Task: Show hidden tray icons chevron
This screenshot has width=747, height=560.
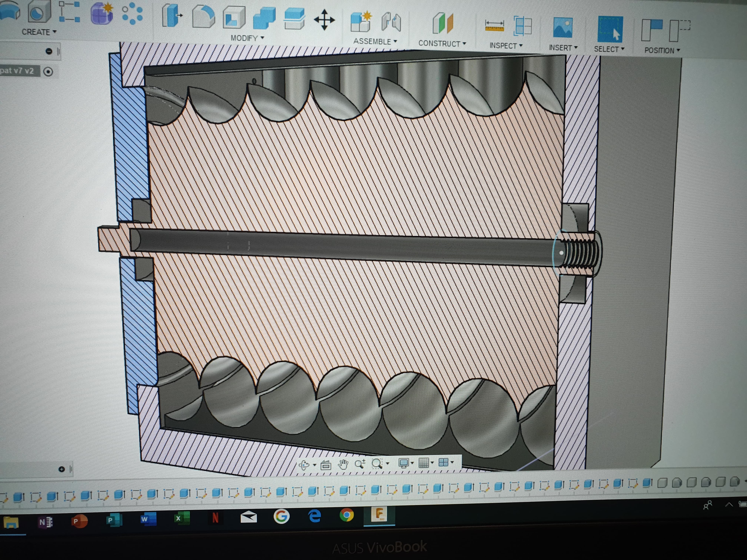Action: (729, 505)
